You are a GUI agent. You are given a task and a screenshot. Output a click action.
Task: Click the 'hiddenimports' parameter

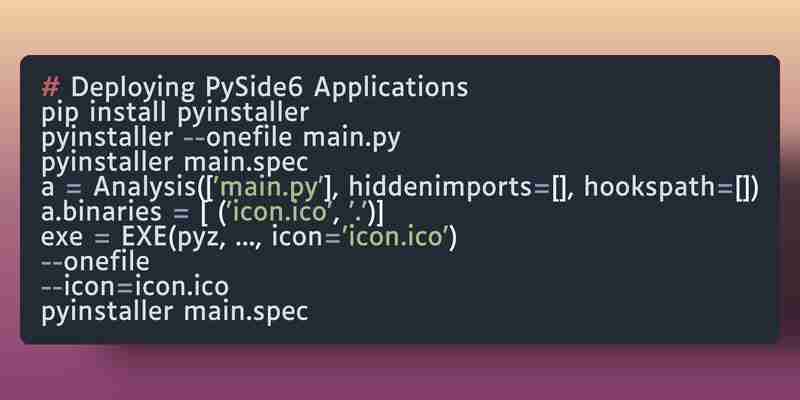click(440, 188)
